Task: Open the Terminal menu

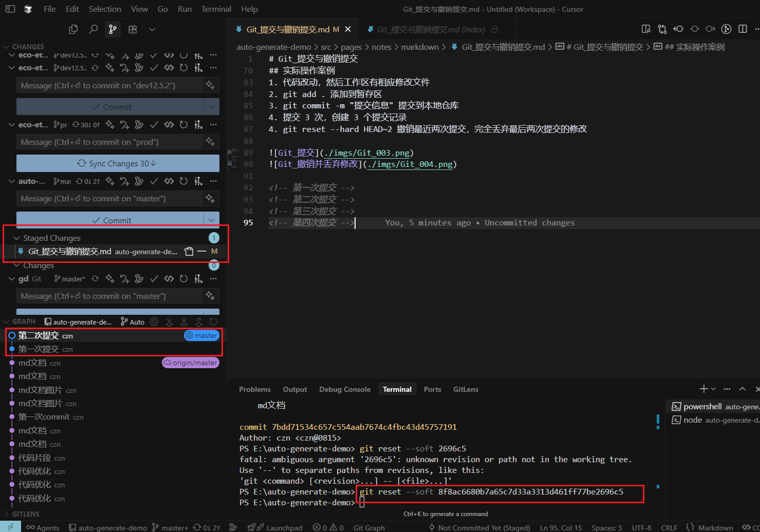Action: pyautogui.click(x=216, y=9)
